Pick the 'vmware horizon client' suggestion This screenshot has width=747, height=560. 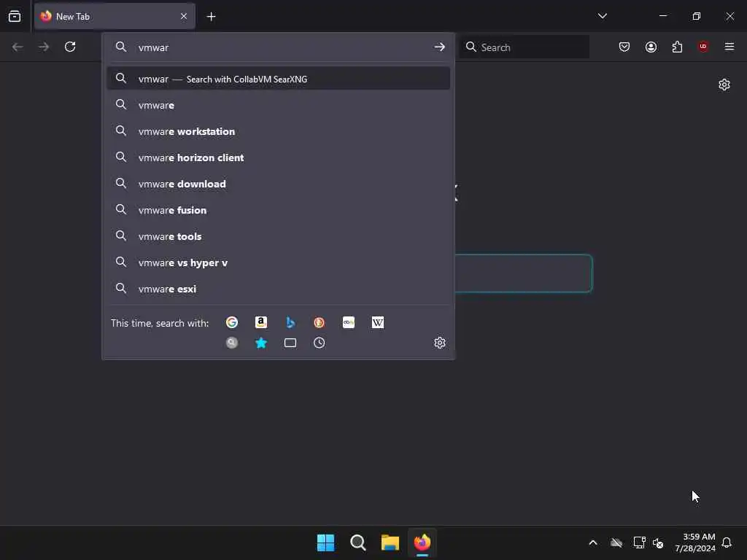click(278, 157)
